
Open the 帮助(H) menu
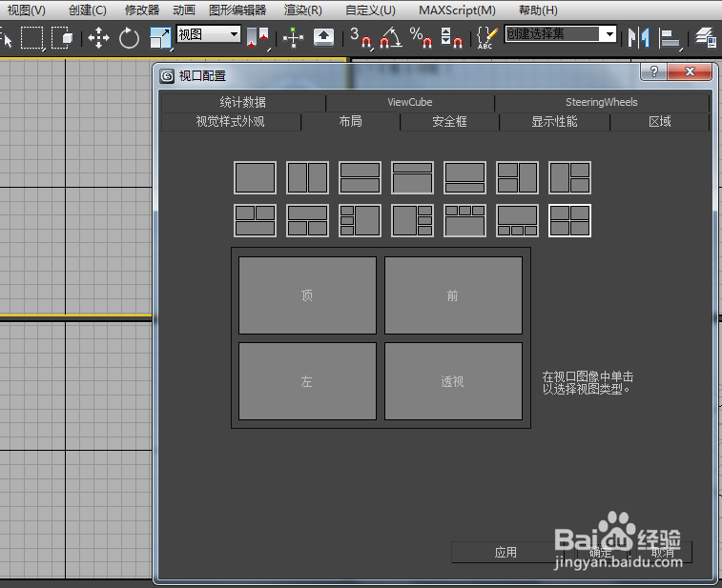point(538,10)
